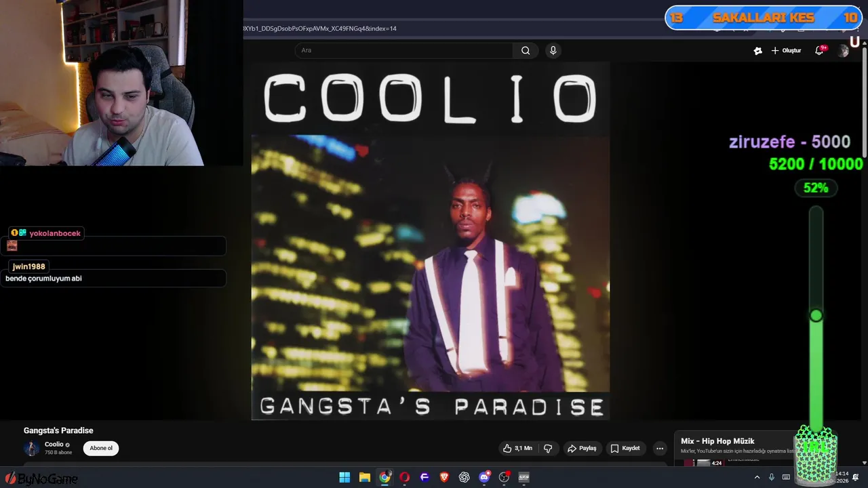Click the ByNoGame logo
Image resolution: width=868 pixels, height=488 pixels.
click(41, 479)
